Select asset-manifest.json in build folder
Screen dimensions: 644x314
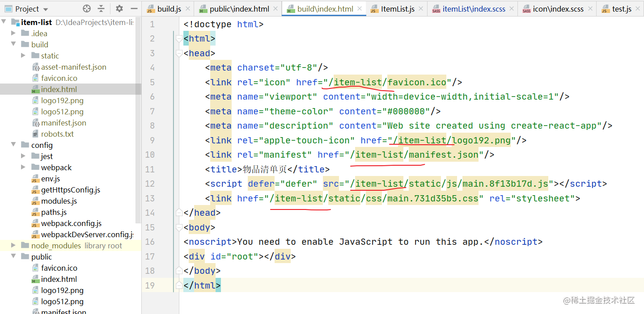click(x=73, y=67)
